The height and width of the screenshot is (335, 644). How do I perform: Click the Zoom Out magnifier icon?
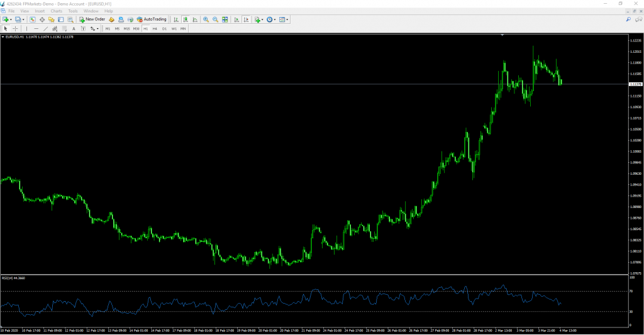(x=215, y=19)
